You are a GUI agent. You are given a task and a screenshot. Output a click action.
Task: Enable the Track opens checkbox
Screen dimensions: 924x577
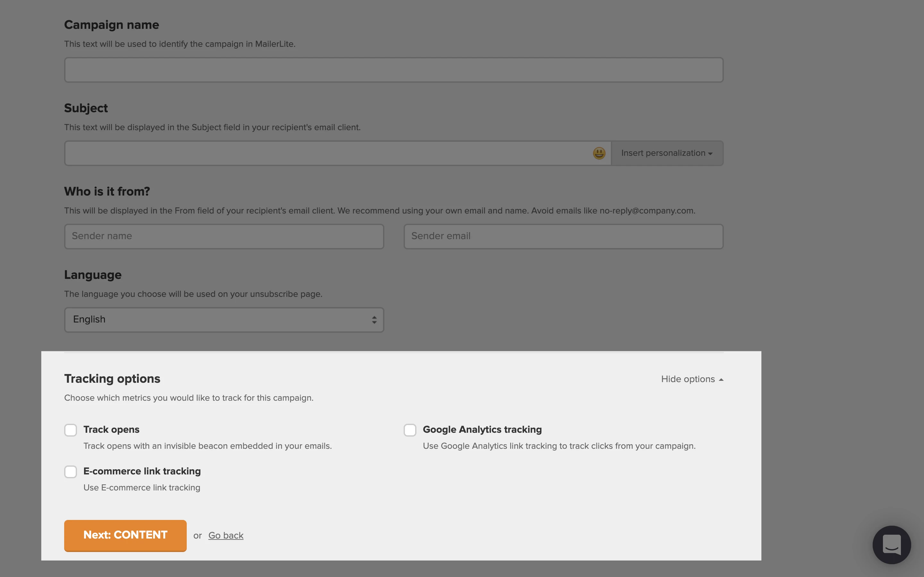pyautogui.click(x=71, y=430)
